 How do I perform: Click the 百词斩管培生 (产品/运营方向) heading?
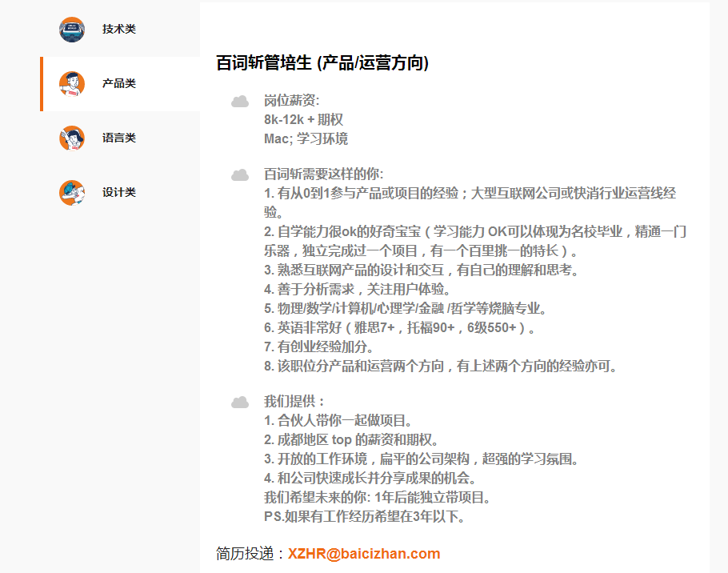click(322, 62)
